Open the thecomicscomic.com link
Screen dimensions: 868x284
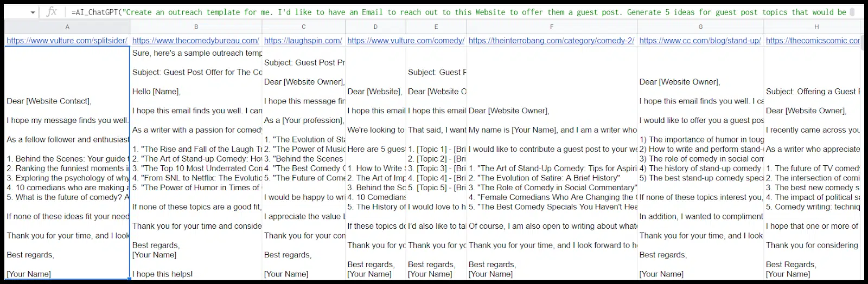(x=813, y=41)
